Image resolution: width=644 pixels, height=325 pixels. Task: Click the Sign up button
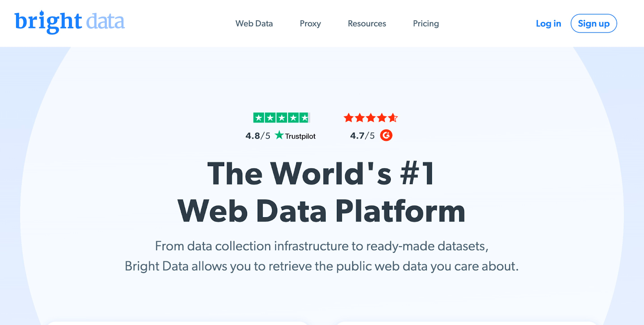[x=594, y=23]
